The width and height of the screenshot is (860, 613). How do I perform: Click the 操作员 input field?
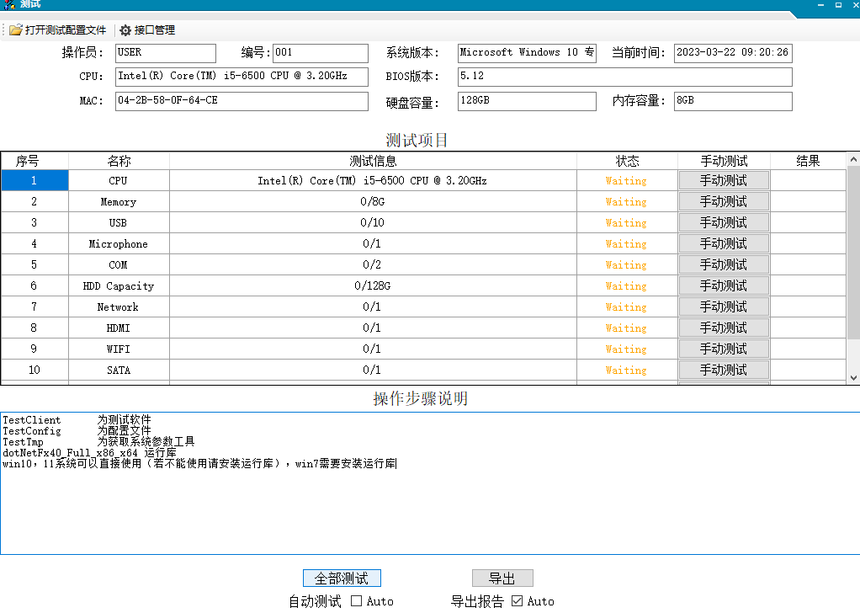[165, 53]
